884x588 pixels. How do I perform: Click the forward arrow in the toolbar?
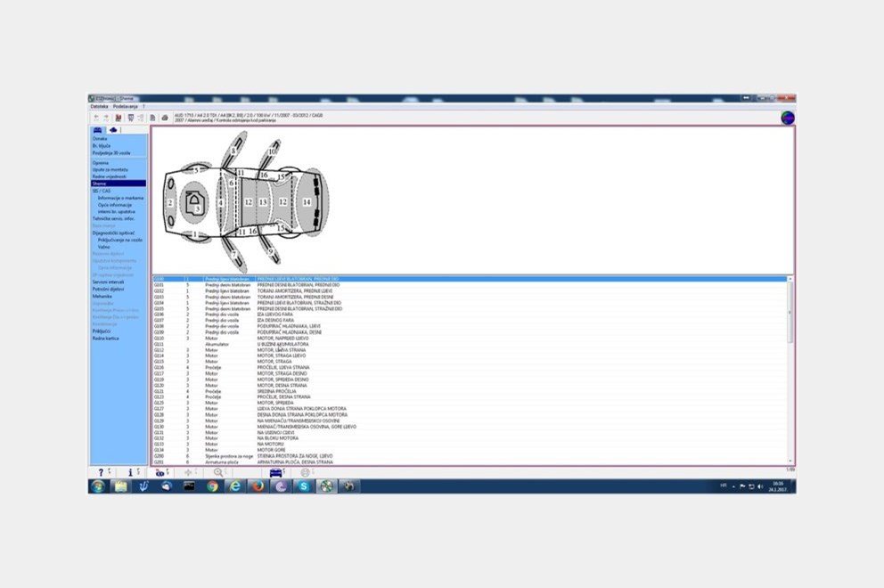[x=106, y=117]
